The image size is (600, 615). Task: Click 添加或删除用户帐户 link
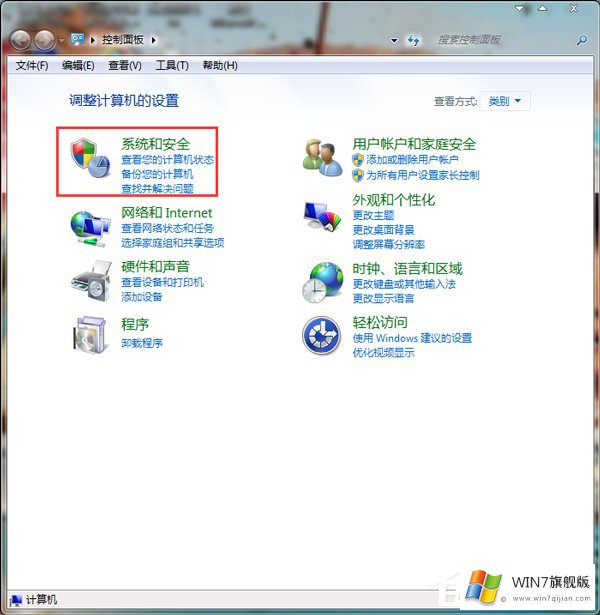[412, 160]
